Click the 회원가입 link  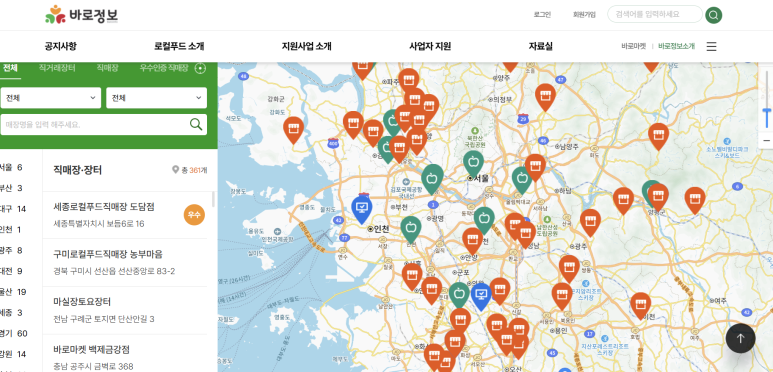(x=584, y=15)
